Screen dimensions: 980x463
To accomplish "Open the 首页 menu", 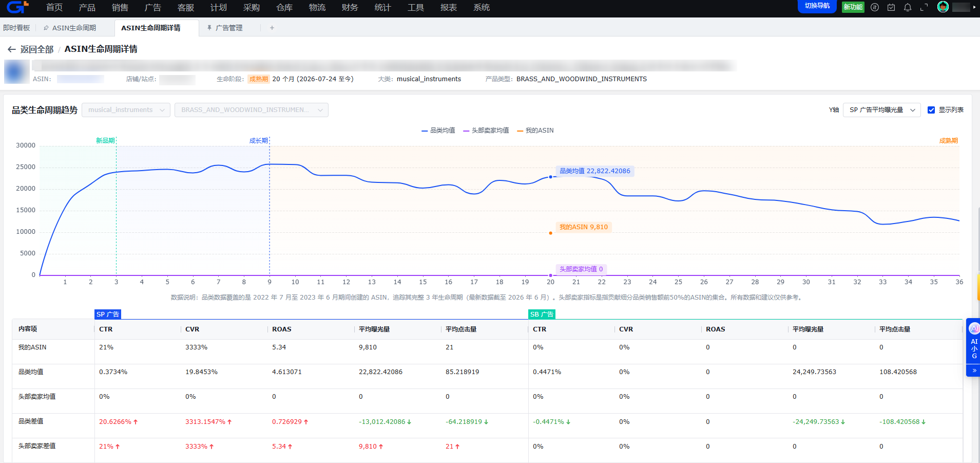I will click(54, 7).
